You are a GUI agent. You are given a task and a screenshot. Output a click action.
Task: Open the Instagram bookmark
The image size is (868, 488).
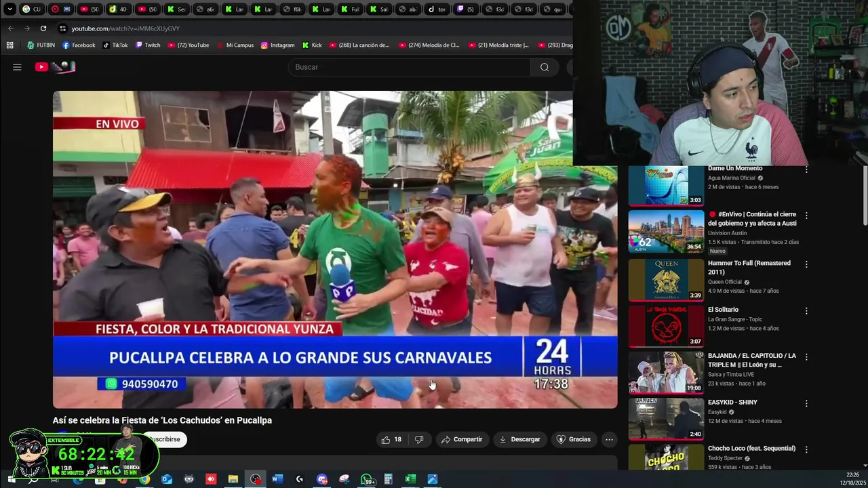[x=278, y=45]
